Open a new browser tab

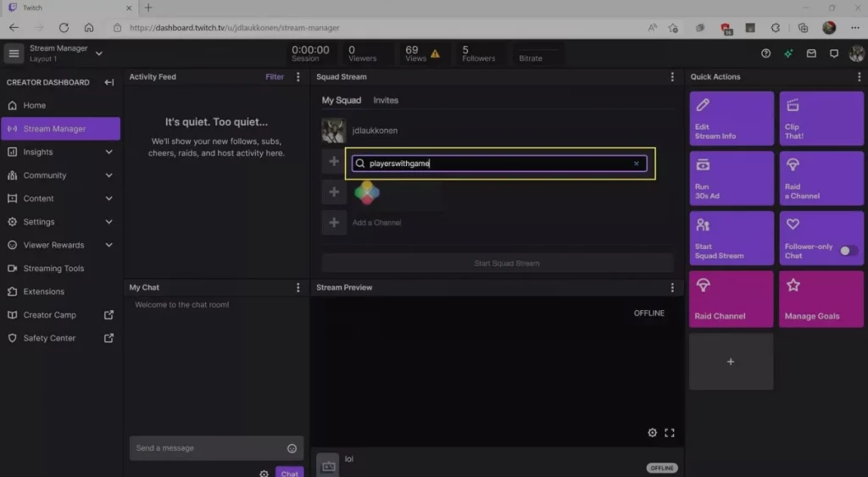[148, 8]
